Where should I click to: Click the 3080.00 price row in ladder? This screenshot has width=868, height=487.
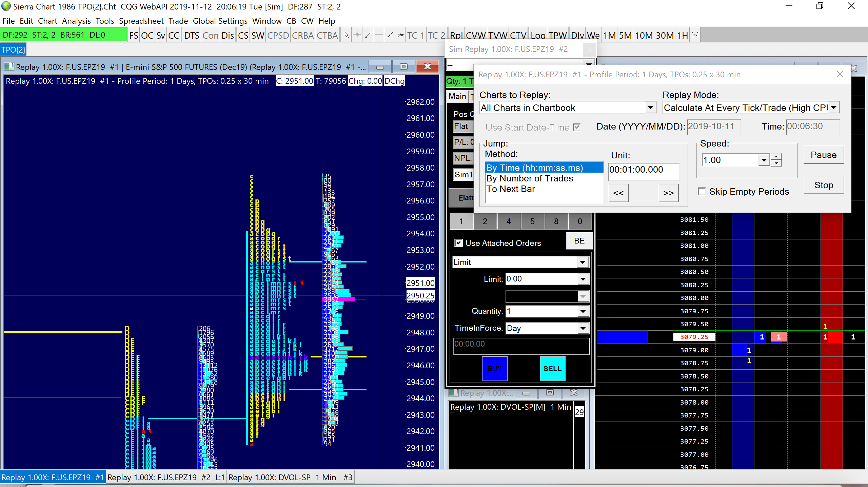click(x=694, y=298)
